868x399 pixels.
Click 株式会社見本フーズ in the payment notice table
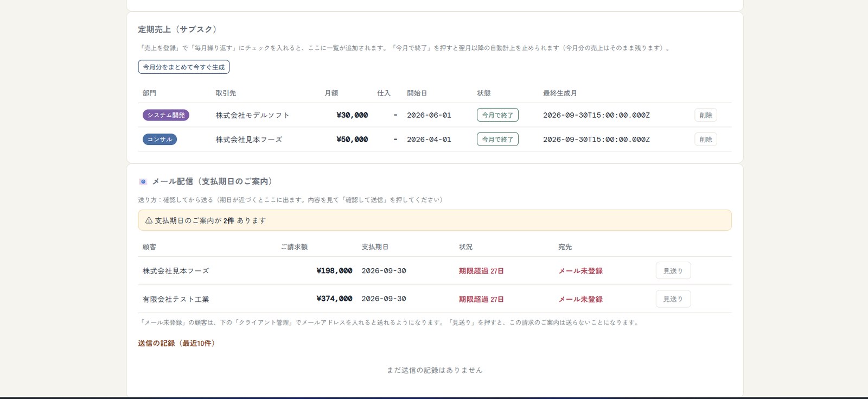tap(176, 271)
